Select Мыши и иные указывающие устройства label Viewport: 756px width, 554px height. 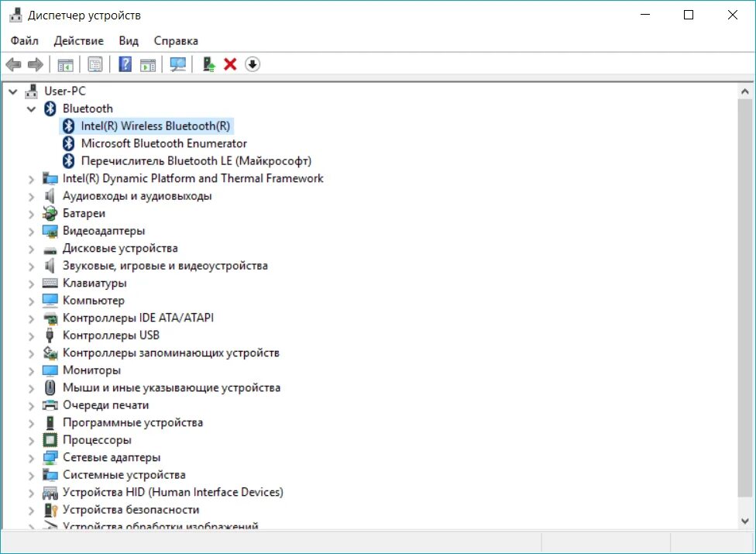click(172, 387)
